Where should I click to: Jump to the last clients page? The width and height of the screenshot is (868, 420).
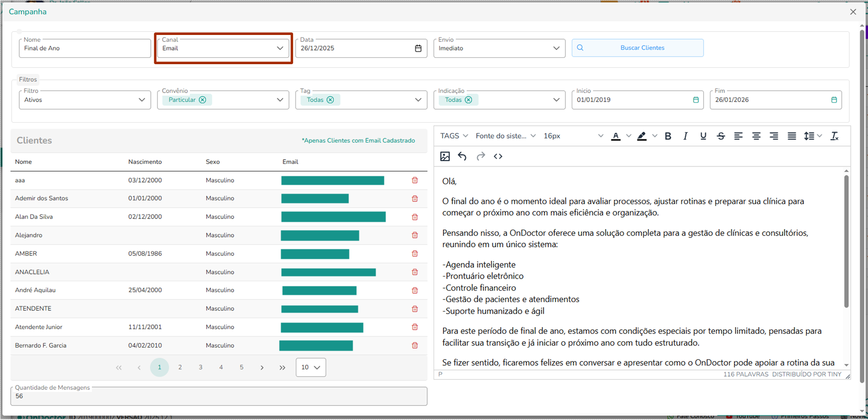point(282,367)
